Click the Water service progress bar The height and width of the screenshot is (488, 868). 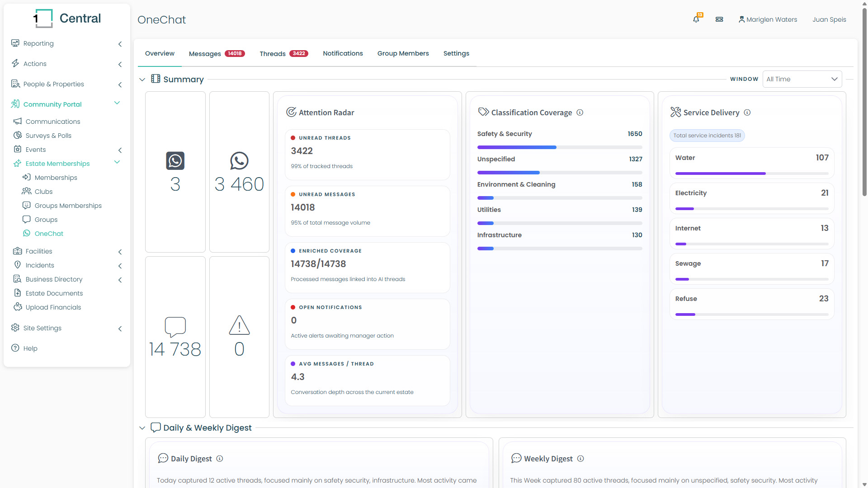tap(752, 174)
